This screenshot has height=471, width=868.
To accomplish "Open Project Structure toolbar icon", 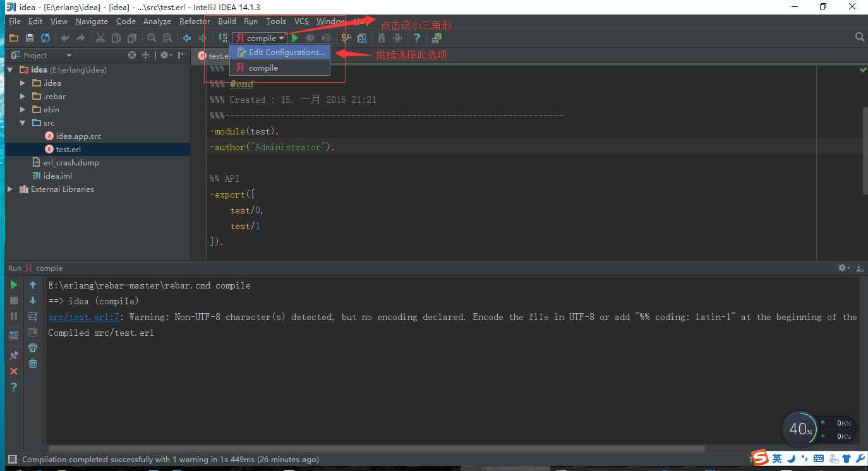I will coord(362,39).
